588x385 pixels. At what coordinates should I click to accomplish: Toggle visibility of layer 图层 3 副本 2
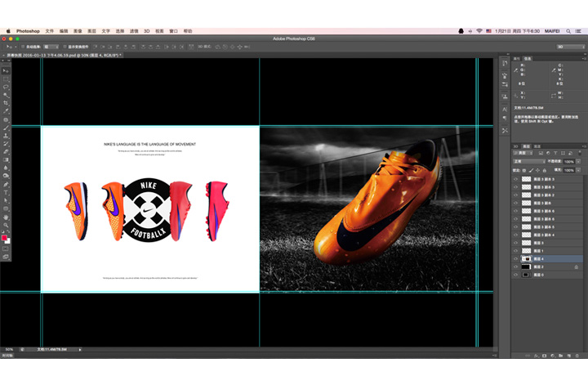tap(515, 195)
